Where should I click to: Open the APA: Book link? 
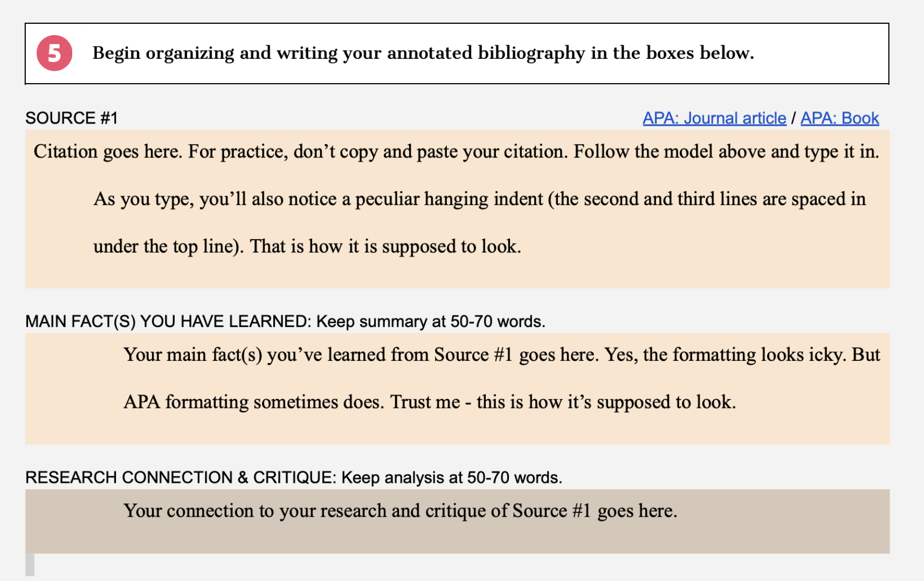coord(839,118)
